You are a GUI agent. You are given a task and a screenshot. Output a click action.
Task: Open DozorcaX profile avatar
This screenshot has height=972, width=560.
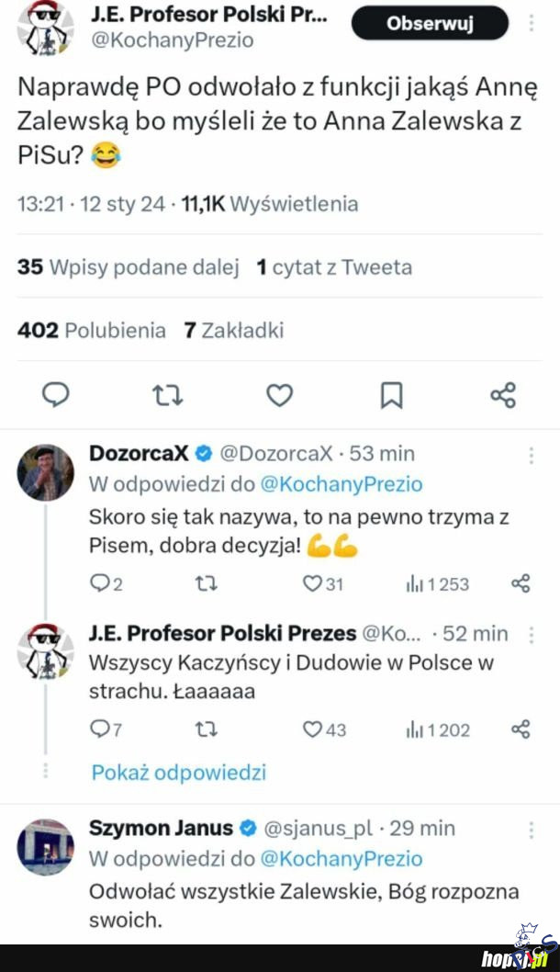46,473
